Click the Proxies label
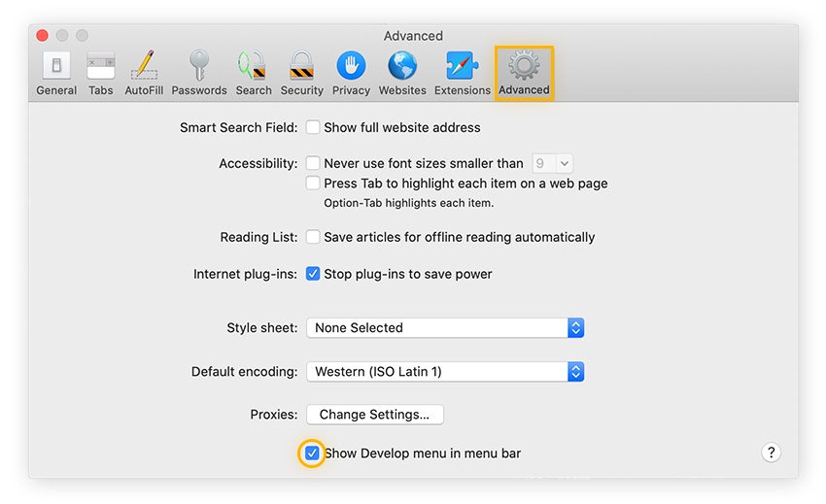The image size is (826, 504). 273,415
